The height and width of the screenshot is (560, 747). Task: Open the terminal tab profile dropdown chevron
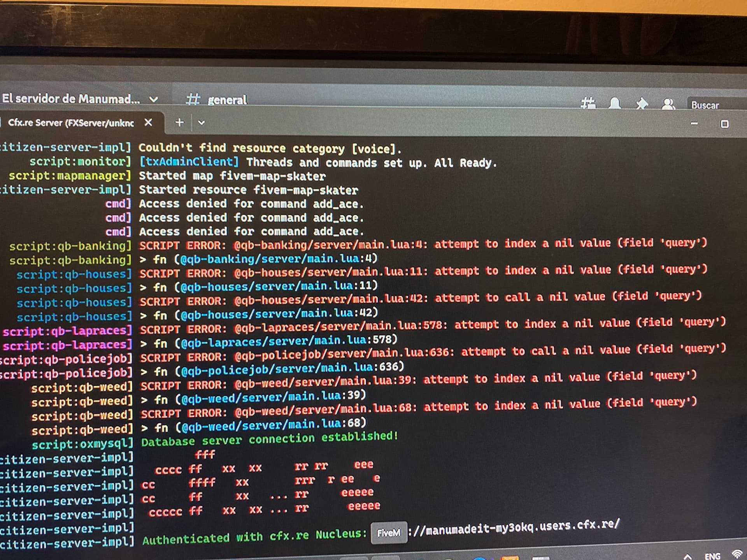point(201,123)
